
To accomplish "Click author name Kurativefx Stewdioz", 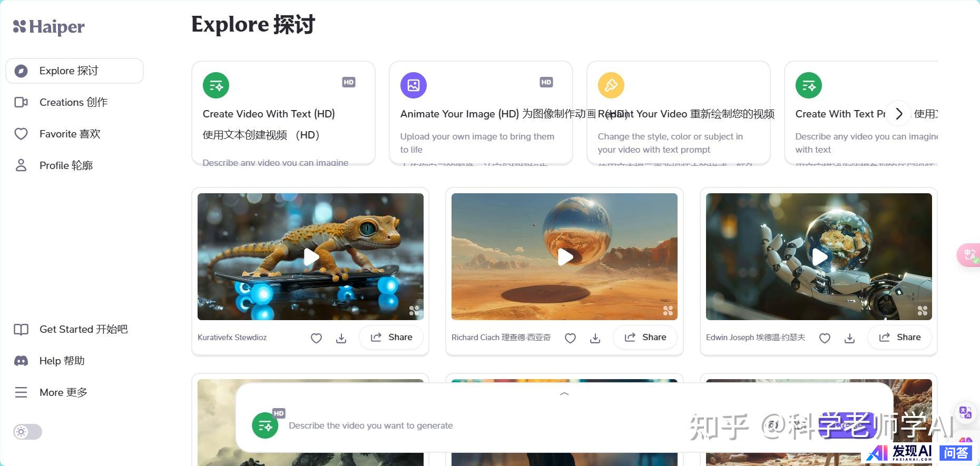I will point(232,338).
